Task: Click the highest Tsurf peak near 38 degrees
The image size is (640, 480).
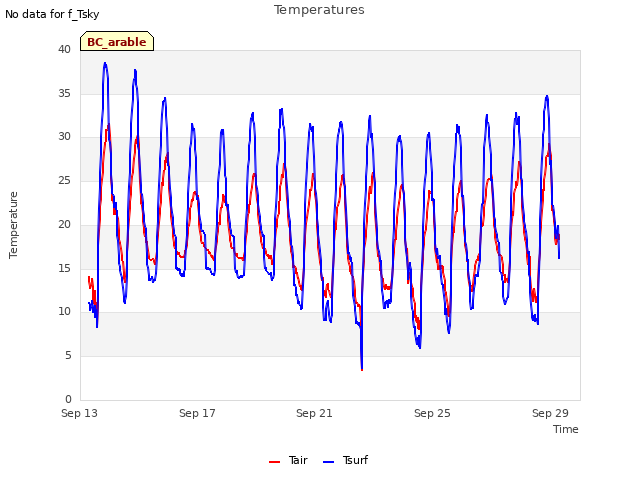Action: tap(105, 63)
